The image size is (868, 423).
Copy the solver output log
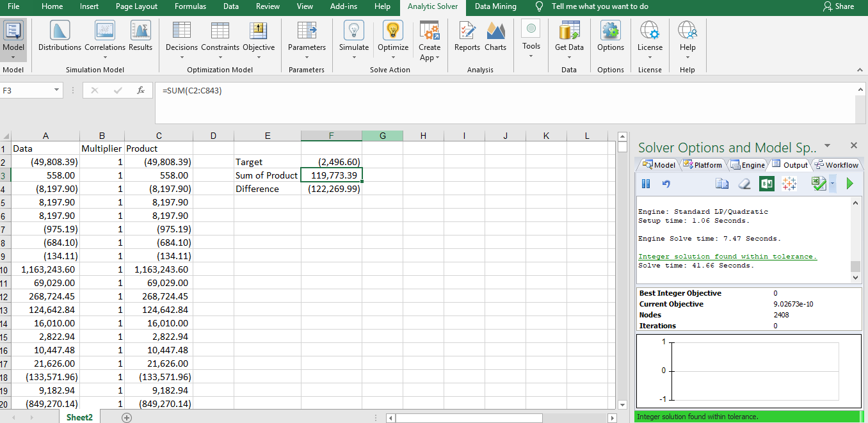point(722,184)
